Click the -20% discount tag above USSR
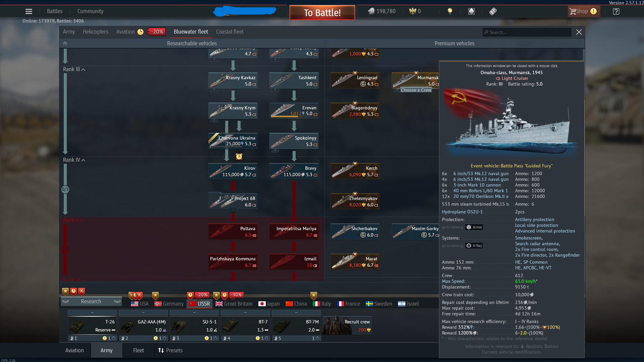This screenshot has height=362, width=644. pyautogui.click(x=202, y=295)
